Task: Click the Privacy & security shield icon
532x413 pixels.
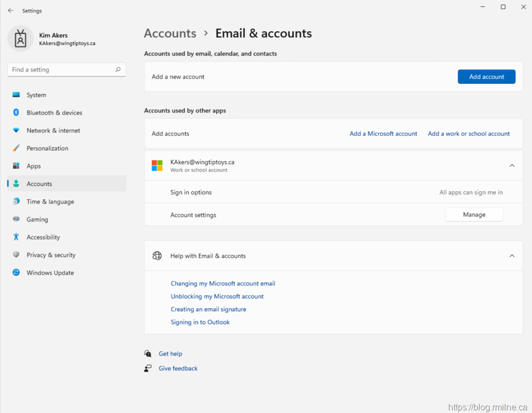Action: coord(16,255)
